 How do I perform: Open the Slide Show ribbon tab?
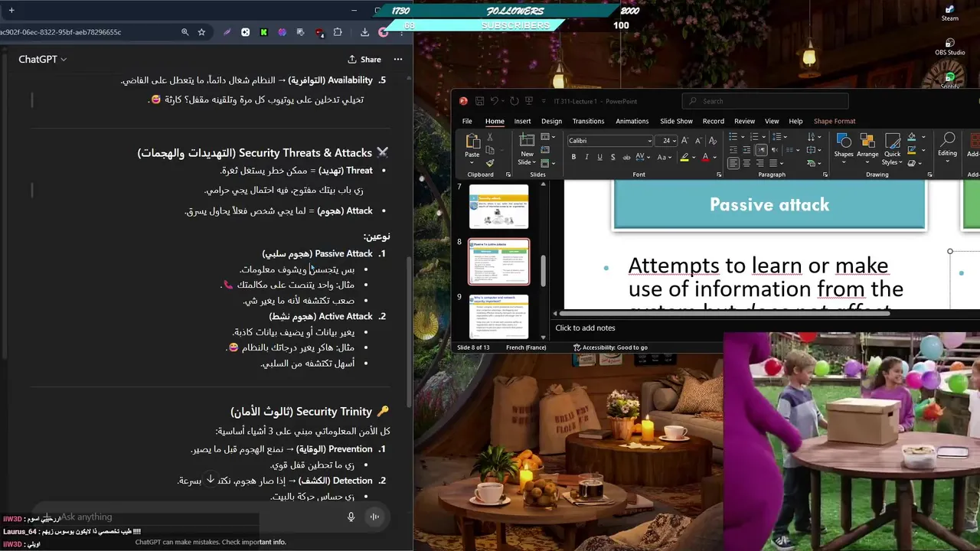pos(676,121)
